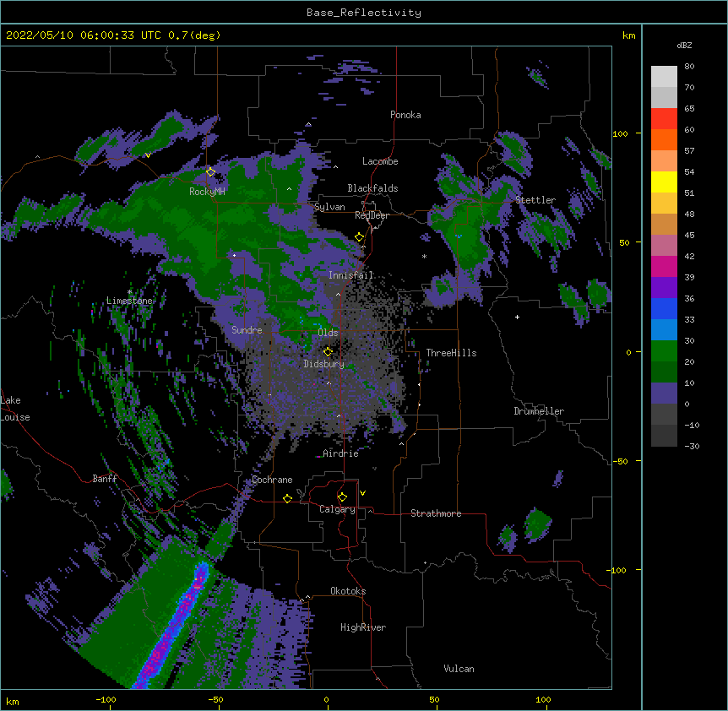The width and height of the screenshot is (728, 711).
Task: Click the white plus marker east of ThreeHills
Action: [x=517, y=317]
